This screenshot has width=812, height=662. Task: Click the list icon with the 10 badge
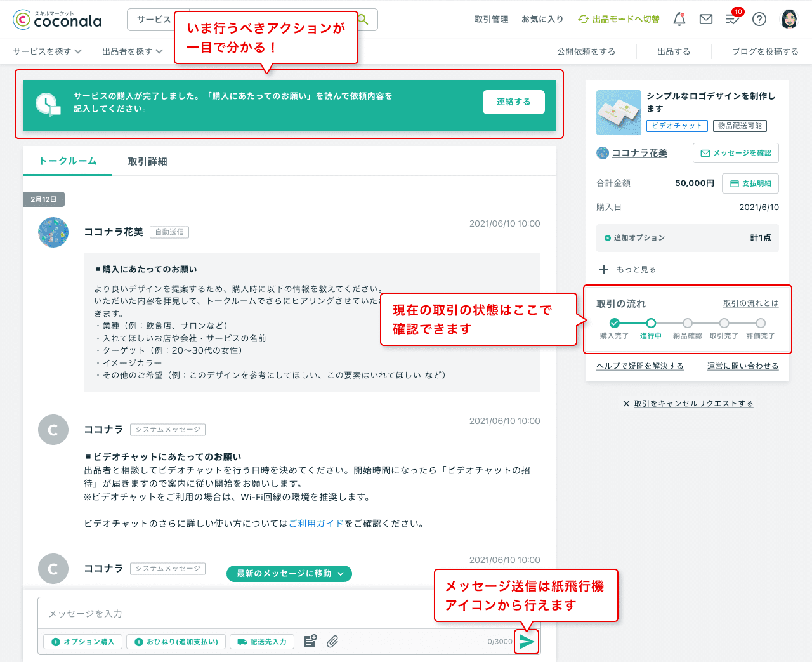point(731,19)
